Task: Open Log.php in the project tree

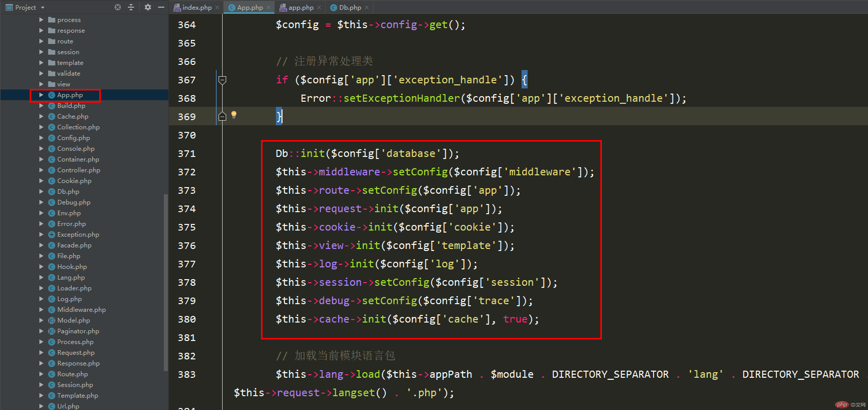Action: pos(70,299)
